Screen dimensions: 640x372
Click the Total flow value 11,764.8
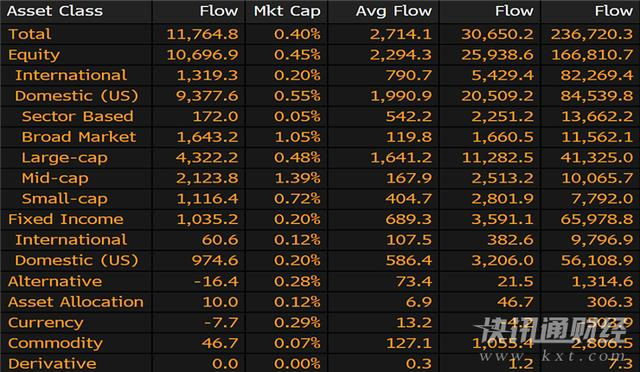pyautogui.click(x=202, y=34)
